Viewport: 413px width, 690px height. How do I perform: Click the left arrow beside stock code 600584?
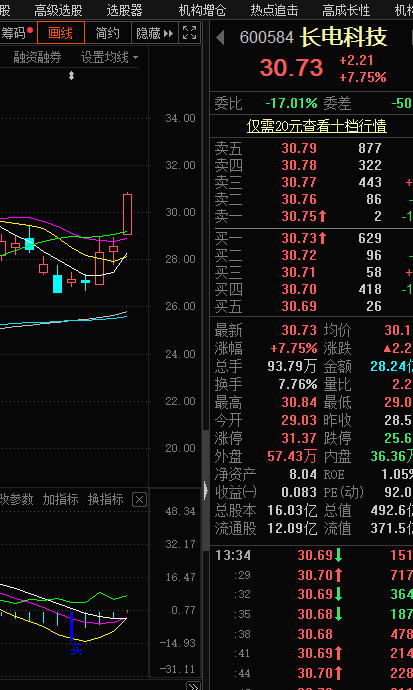click(220, 37)
